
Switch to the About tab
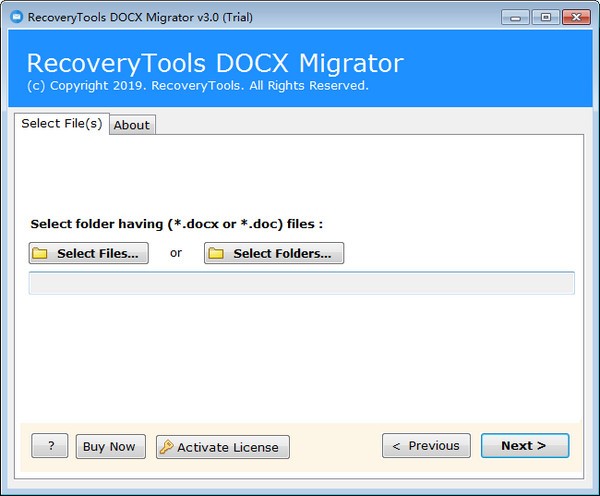(131, 125)
